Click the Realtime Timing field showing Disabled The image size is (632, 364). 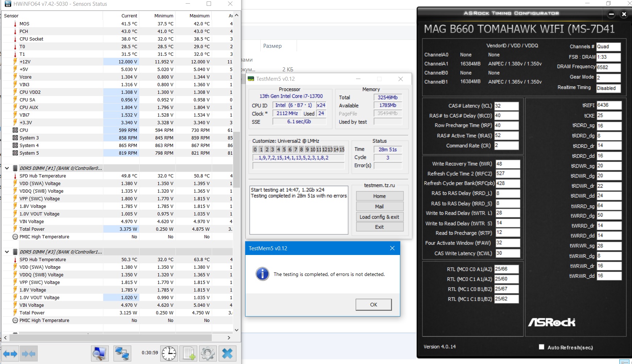pos(608,88)
